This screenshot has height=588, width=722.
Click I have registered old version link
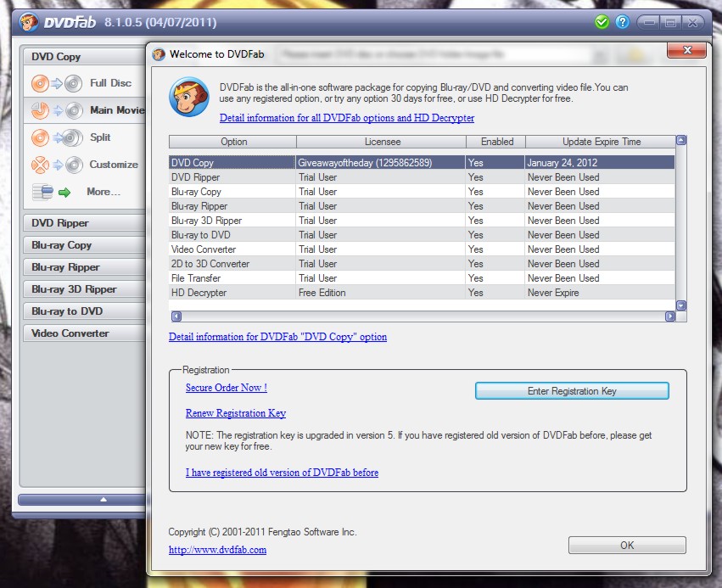[282, 473]
